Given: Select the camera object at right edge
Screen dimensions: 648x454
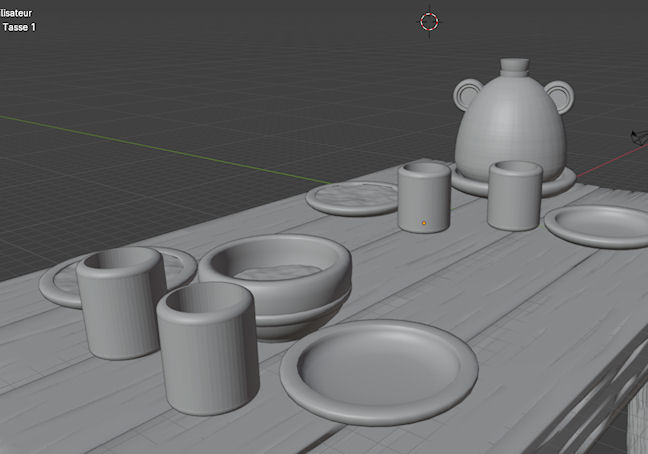Looking at the screenshot, I should coord(638,138).
